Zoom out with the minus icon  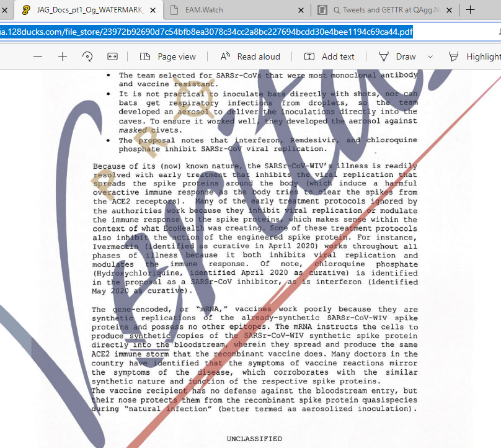[x=38, y=56]
